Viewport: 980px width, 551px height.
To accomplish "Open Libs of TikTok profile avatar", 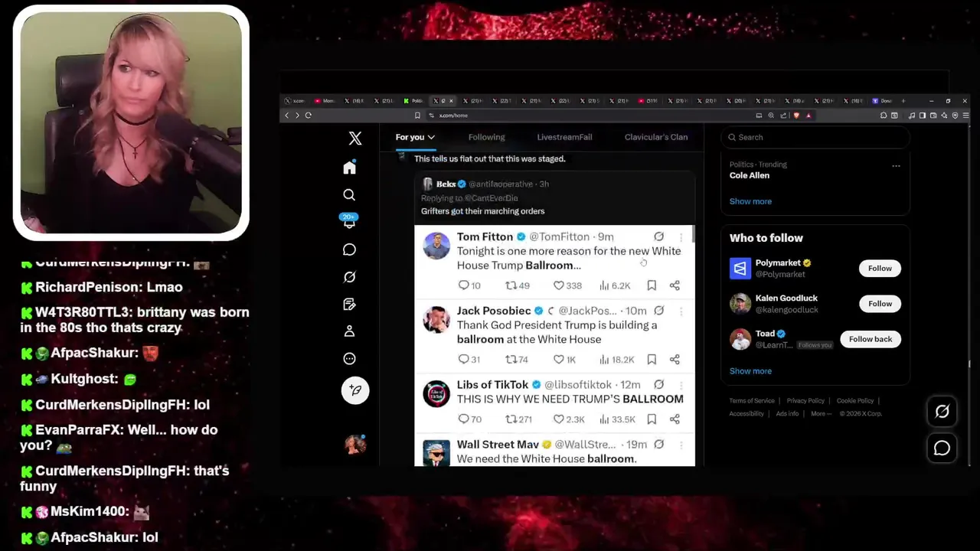I will click(x=436, y=394).
